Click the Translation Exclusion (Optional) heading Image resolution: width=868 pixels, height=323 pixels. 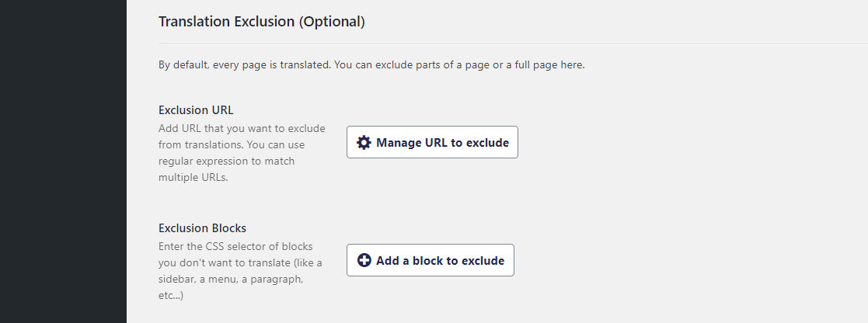click(x=261, y=22)
